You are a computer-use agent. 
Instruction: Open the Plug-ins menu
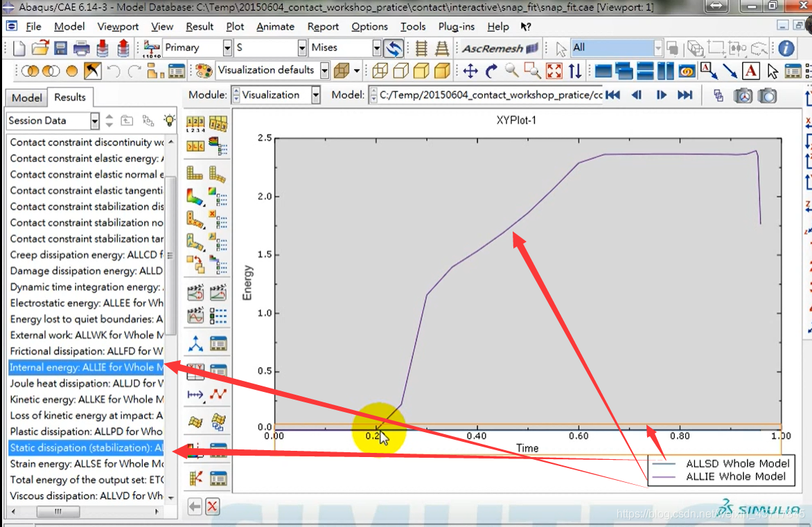[x=457, y=27]
